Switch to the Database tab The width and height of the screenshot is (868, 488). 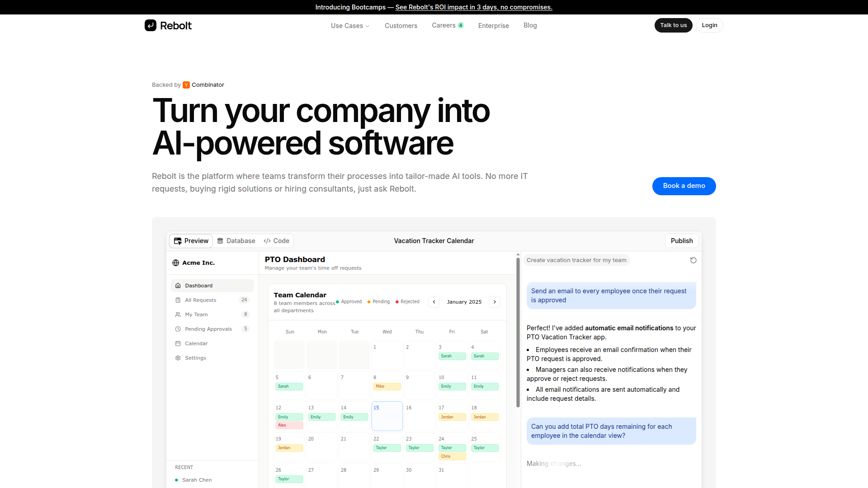pos(236,241)
